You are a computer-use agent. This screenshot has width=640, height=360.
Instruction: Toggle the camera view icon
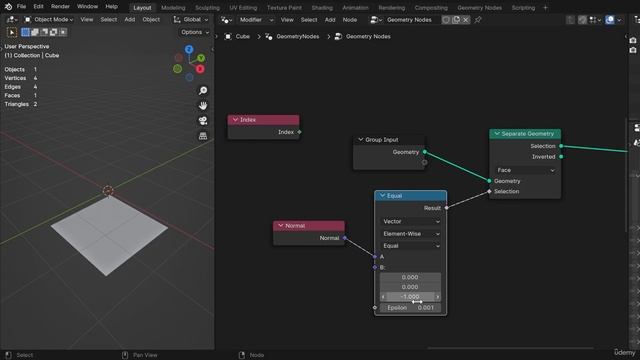point(203,121)
